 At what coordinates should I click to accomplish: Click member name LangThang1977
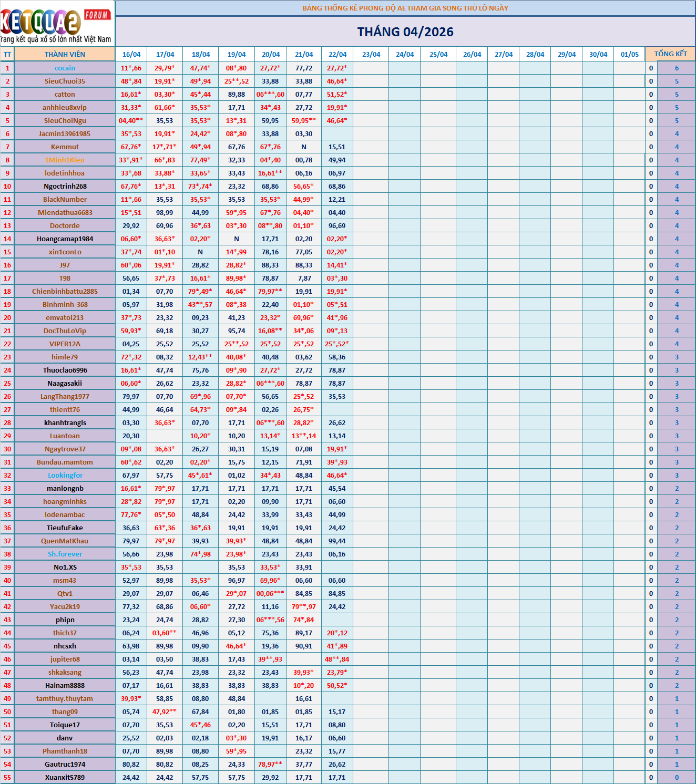[x=65, y=396]
